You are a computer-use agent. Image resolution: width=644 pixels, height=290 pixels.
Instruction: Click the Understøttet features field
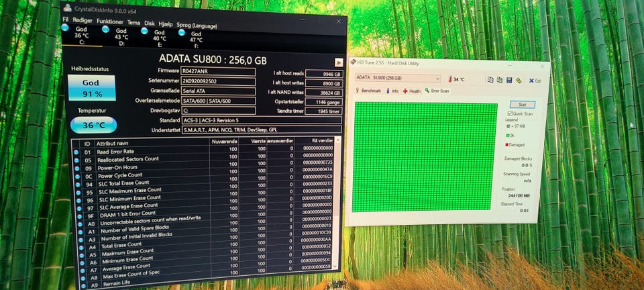click(261, 130)
